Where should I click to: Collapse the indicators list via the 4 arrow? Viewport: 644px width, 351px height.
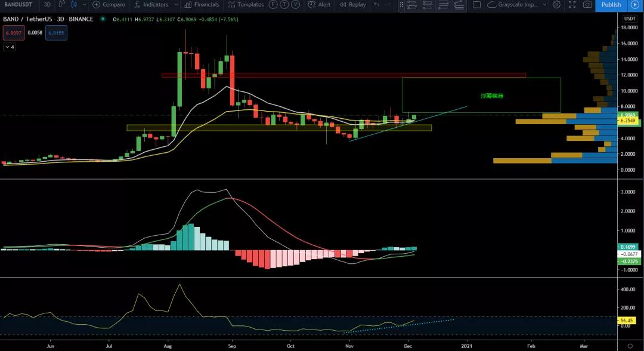(x=9, y=47)
